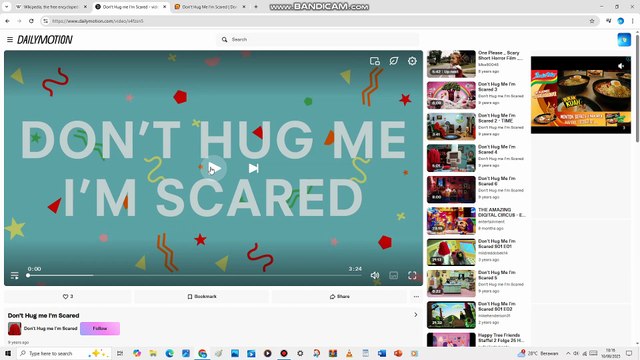
Task: Expand the video description chevron
Action: (x=416, y=315)
